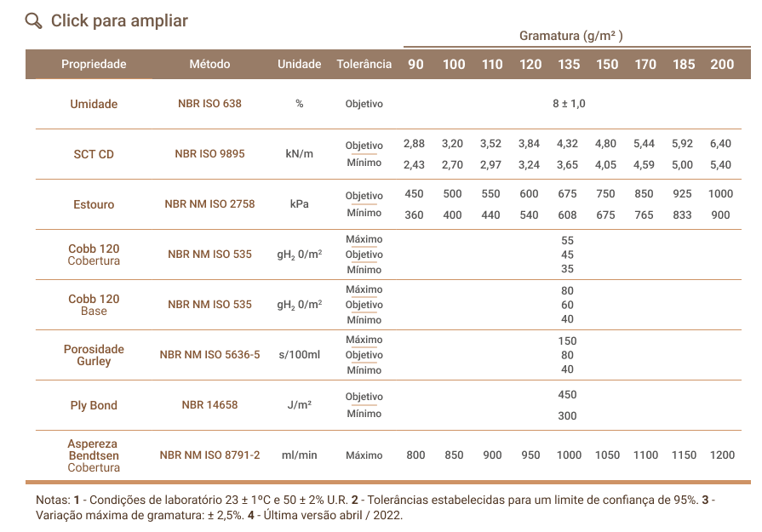This screenshot has width=762, height=532.
Task: Click the Umidade property row label
Action: [x=94, y=104]
